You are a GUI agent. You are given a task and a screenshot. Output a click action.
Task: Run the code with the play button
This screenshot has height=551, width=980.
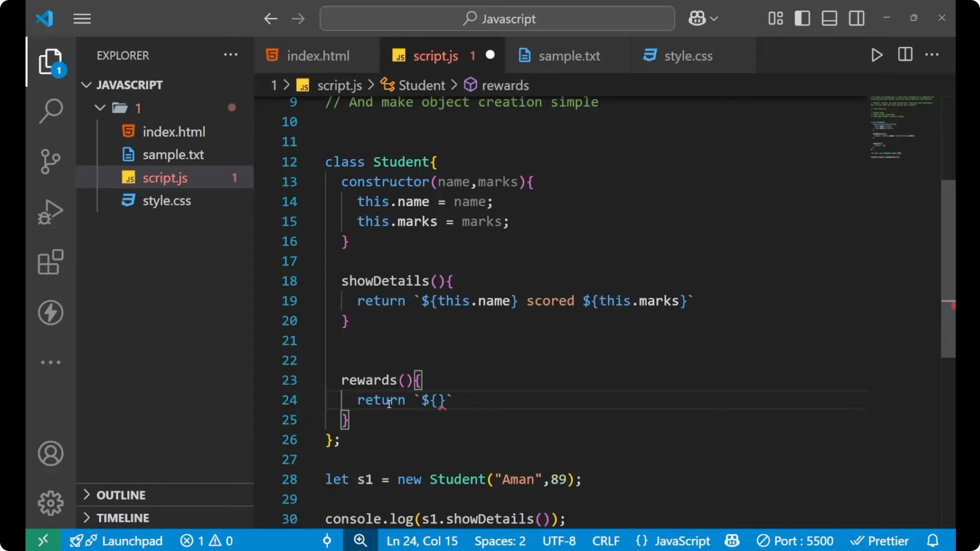877,55
